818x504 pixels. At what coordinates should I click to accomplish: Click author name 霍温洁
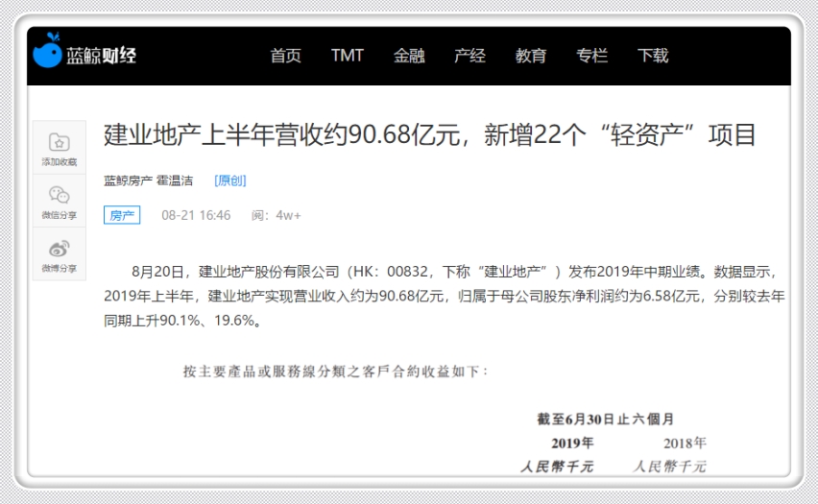176,180
